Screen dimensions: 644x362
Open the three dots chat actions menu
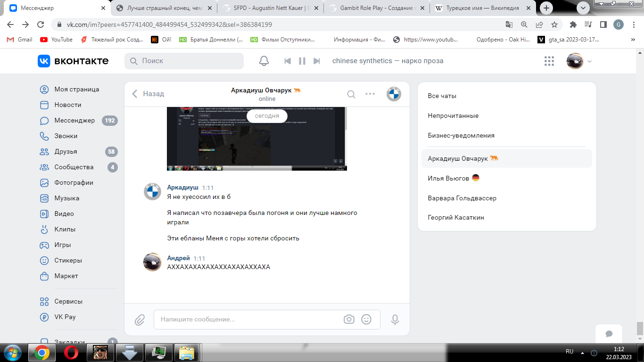[x=370, y=94]
